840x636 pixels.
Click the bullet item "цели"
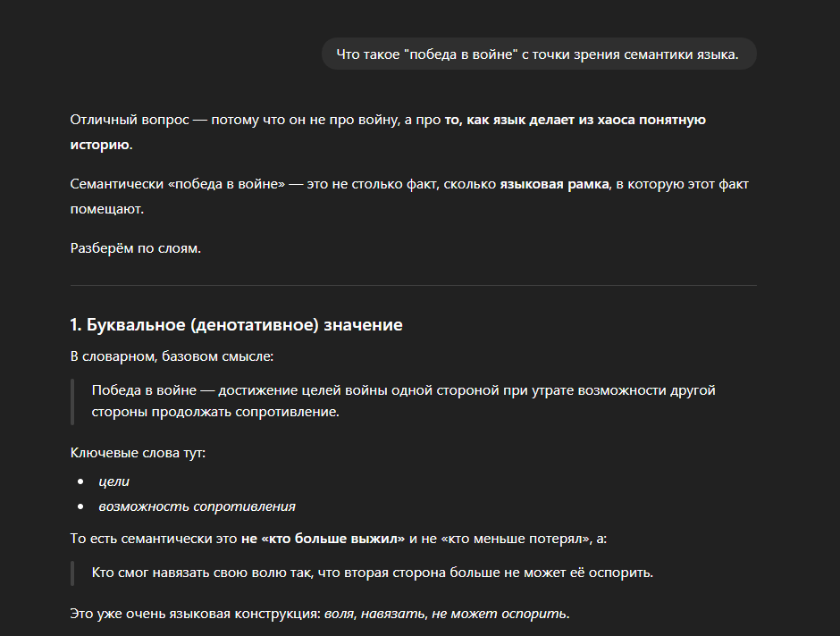[114, 481]
